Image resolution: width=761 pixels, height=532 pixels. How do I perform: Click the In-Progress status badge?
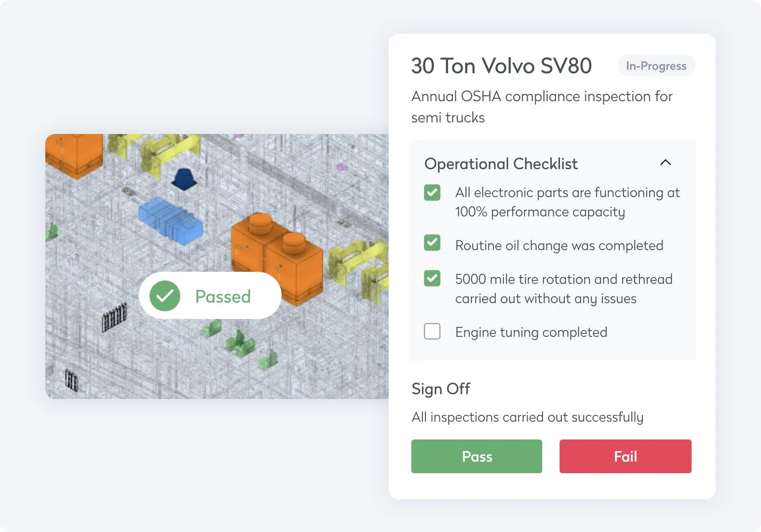pyautogui.click(x=656, y=66)
